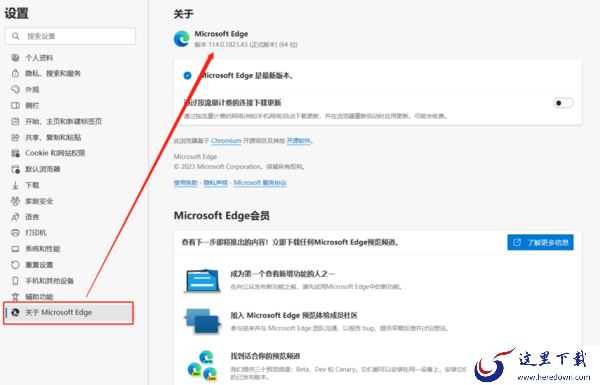Click the Microsoft Edge logo under 关于

pos(181,39)
